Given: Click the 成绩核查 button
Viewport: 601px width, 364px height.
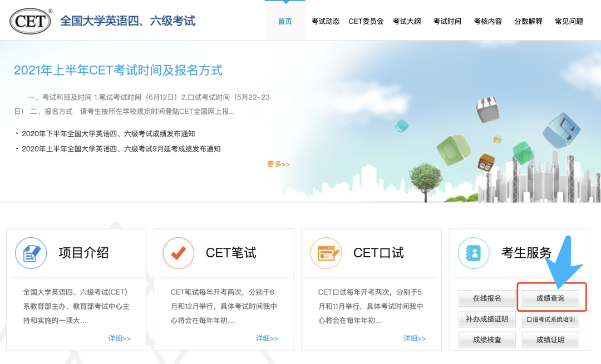Looking at the screenshot, I should click(487, 340).
